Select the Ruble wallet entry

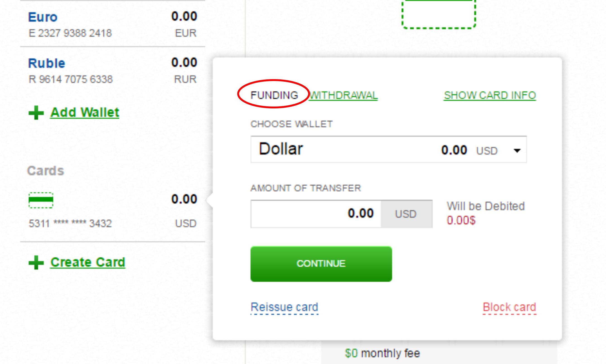point(112,71)
